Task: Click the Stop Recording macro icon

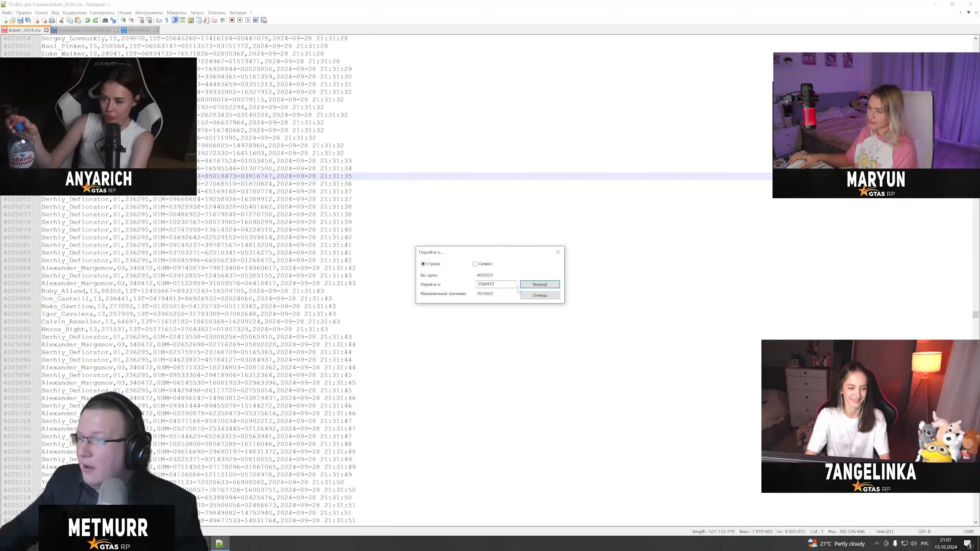Action: pyautogui.click(x=240, y=20)
